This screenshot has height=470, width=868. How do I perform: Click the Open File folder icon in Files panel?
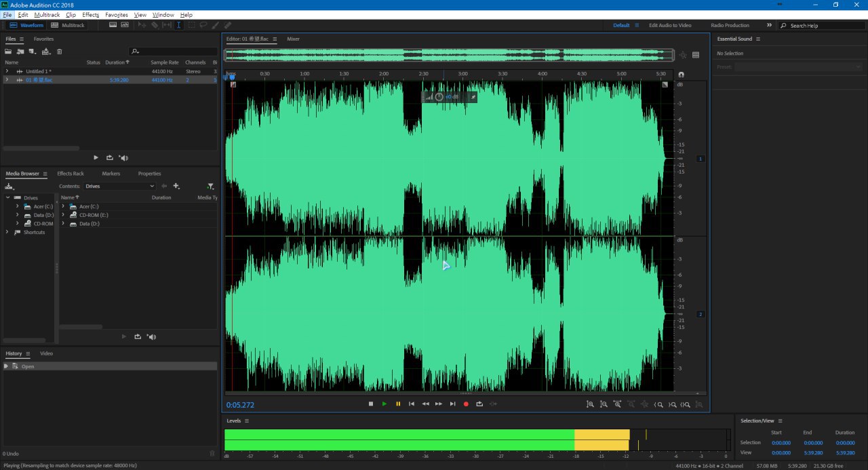9,52
